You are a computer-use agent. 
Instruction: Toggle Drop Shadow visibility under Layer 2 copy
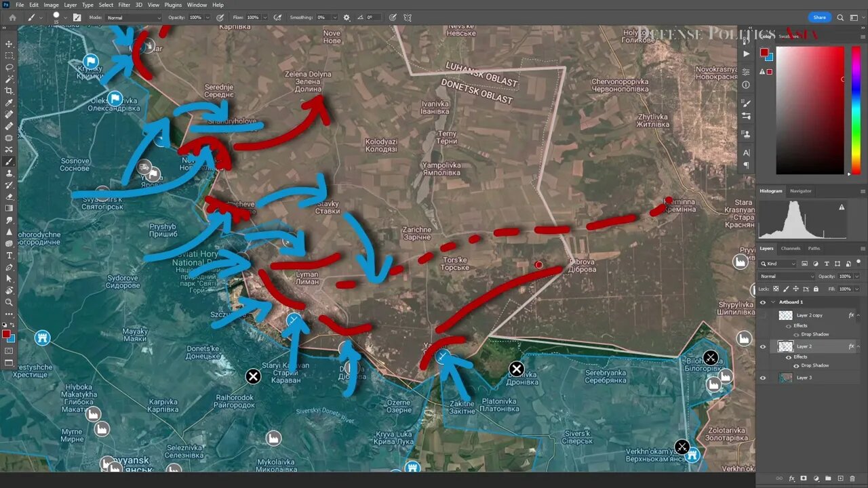[796, 334]
